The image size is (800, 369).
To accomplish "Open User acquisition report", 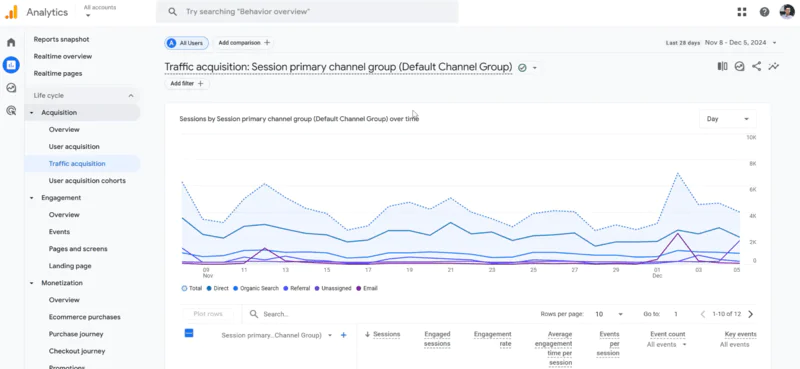I will pyautogui.click(x=74, y=146).
